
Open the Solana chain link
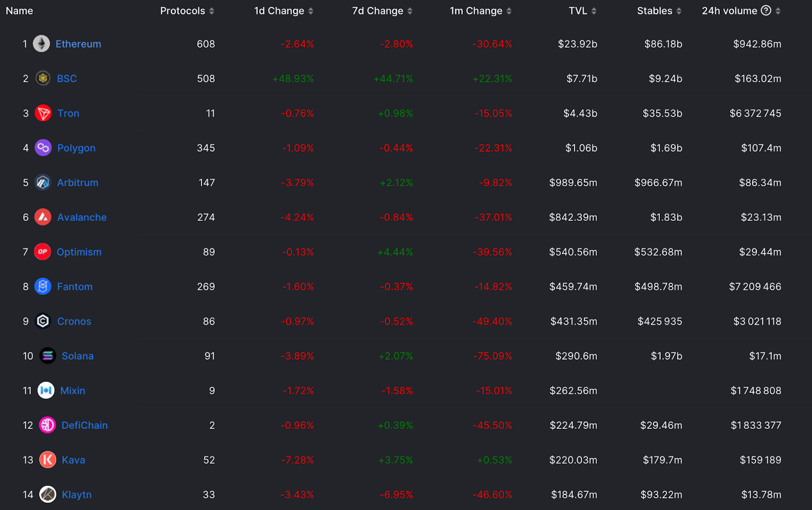pyautogui.click(x=78, y=356)
